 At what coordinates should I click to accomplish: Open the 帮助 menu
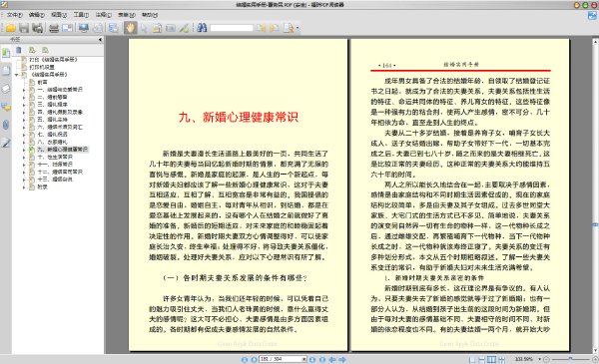(150, 15)
